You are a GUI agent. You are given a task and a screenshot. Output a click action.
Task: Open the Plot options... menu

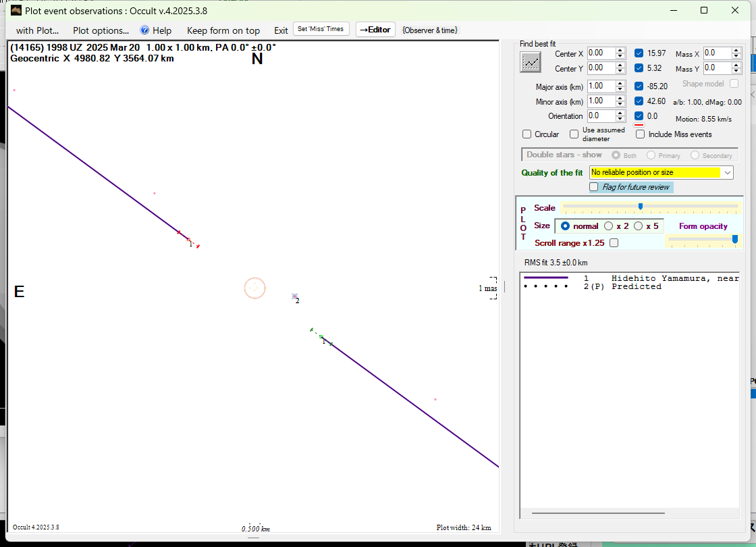(101, 30)
